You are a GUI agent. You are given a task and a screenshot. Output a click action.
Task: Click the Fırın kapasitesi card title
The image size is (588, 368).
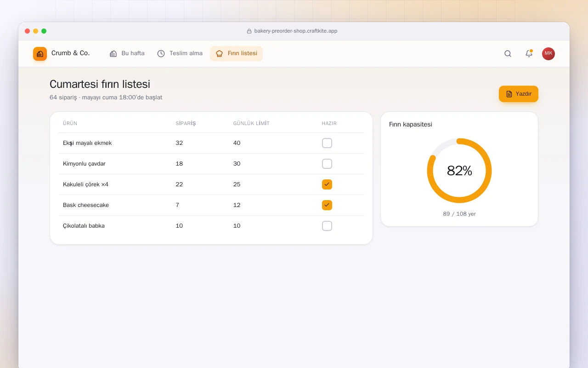click(x=411, y=124)
